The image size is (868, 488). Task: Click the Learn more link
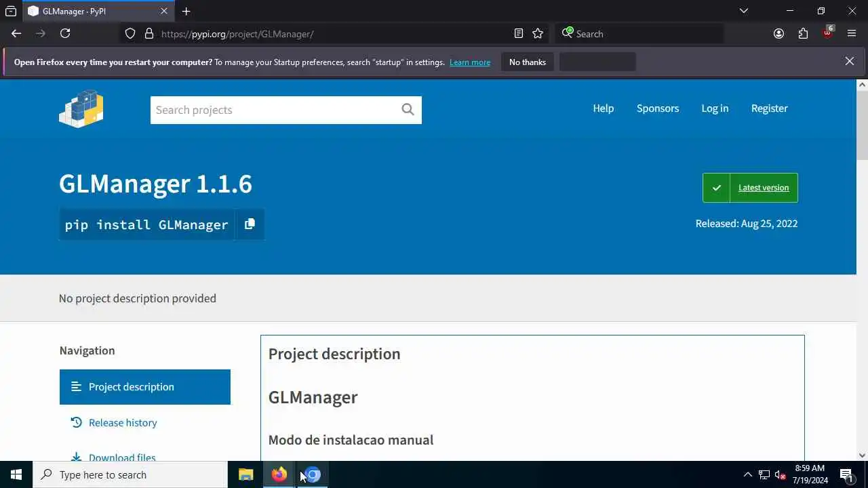pos(470,62)
